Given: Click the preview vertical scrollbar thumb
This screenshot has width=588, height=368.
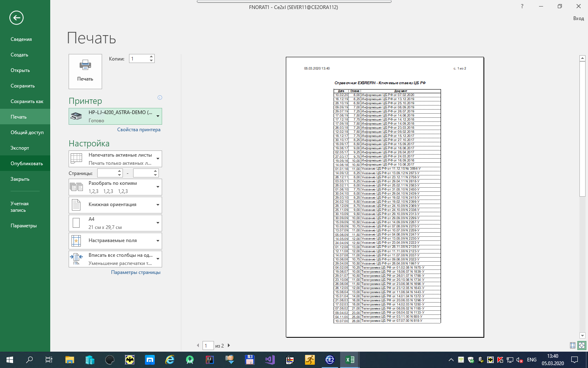Looking at the screenshot, I should click(x=583, y=129).
